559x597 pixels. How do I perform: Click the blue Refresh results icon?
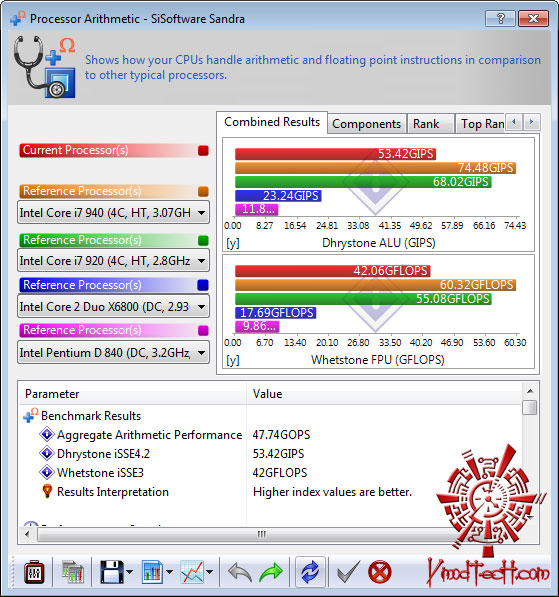310,572
